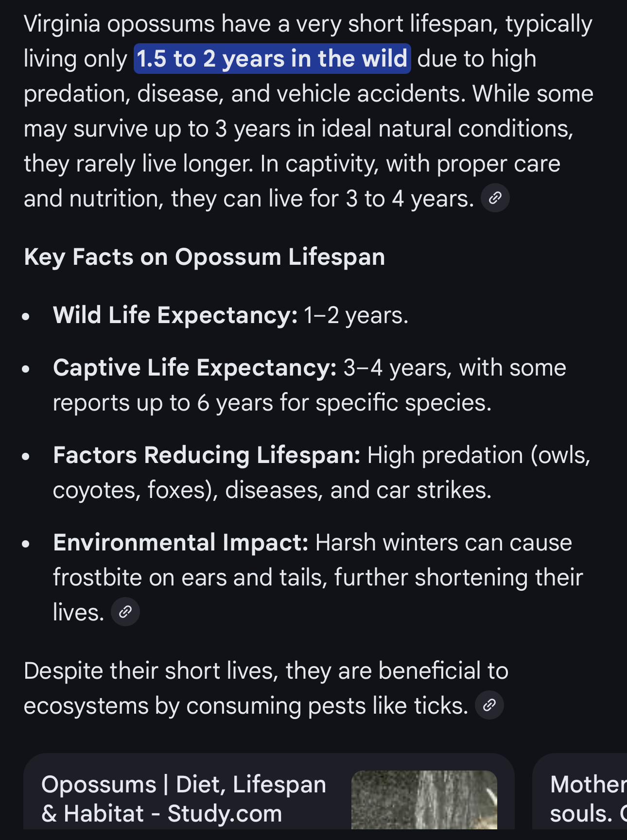Open the source link icon after "ticks."

[489, 705]
